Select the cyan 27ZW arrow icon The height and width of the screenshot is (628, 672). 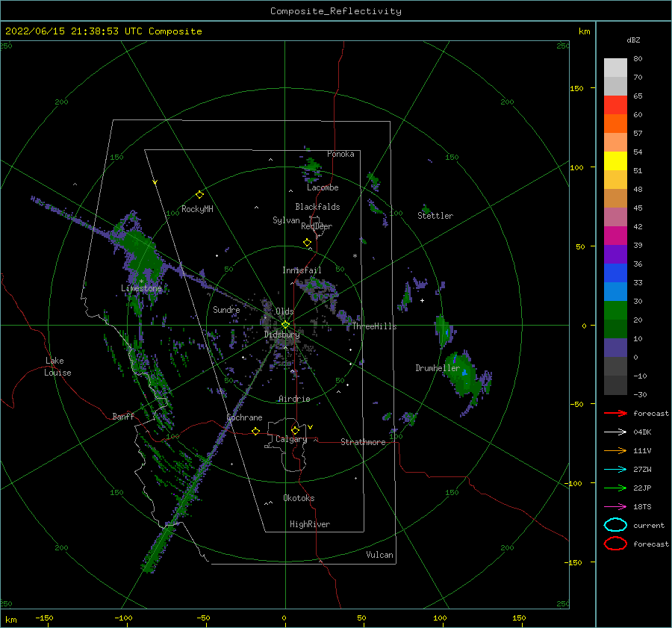pos(615,470)
